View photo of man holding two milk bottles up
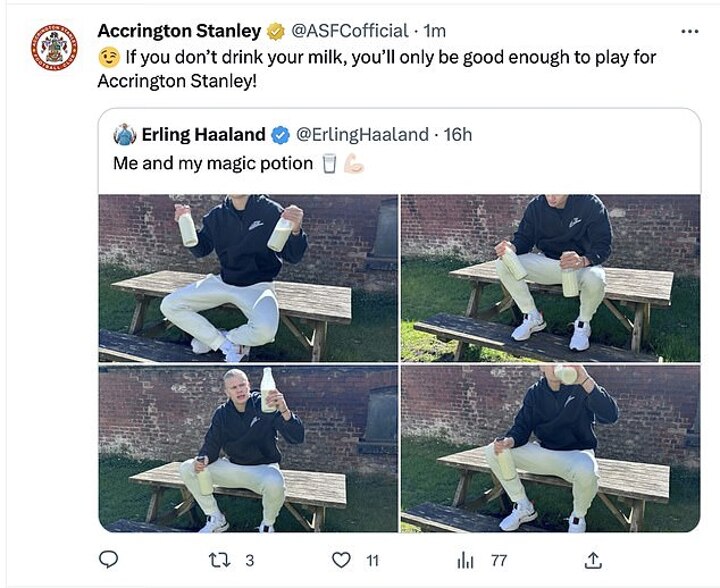The width and height of the screenshot is (720, 588). click(x=248, y=278)
